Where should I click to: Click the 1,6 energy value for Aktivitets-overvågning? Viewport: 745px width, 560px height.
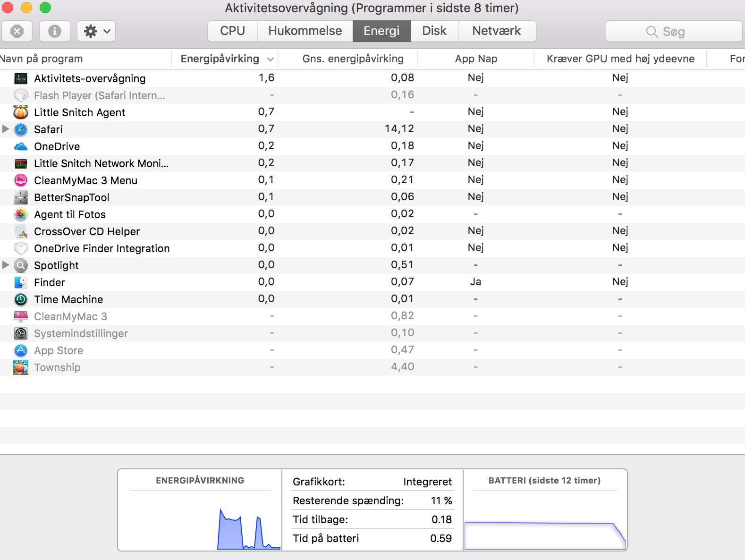tap(266, 78)
